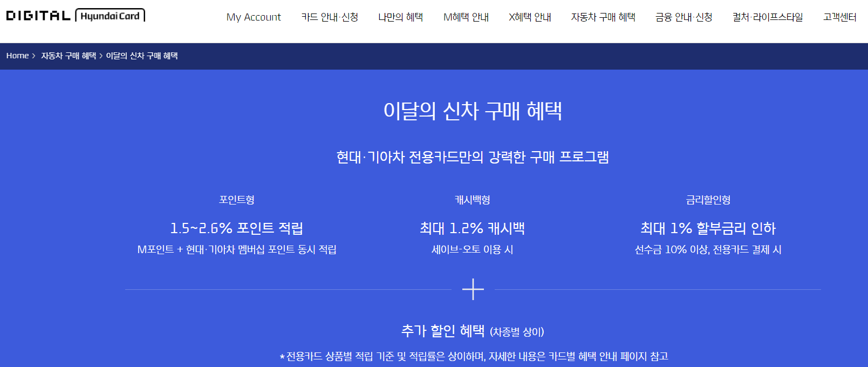
Task: Click the 포인트형 heading
Action: [x=237, y=200]
